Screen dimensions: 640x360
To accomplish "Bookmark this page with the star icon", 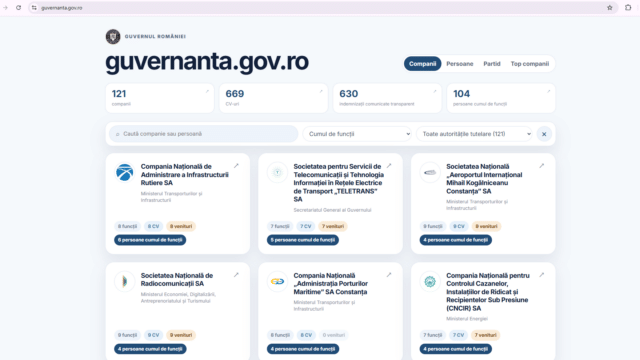I will [610, 8].
